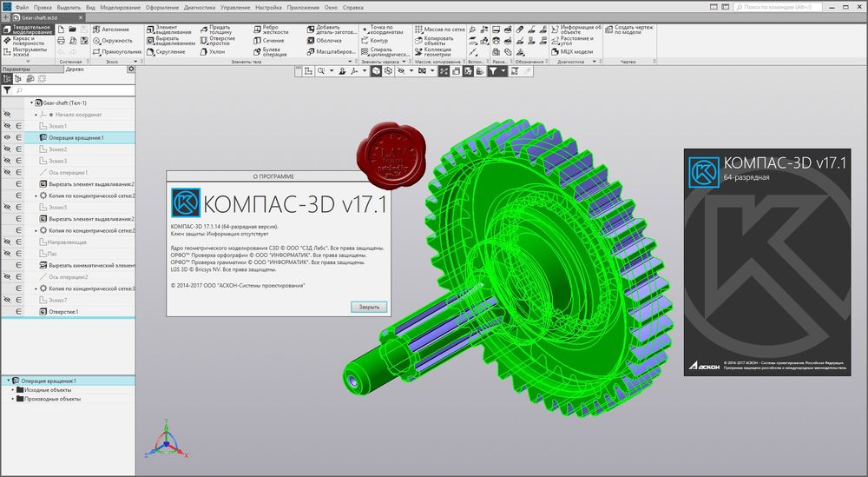Viewport: 868px width, 477px height.
Task: Collapse the Gear-shaft (Тел-1) root node
Action: (x=31, y=103)
